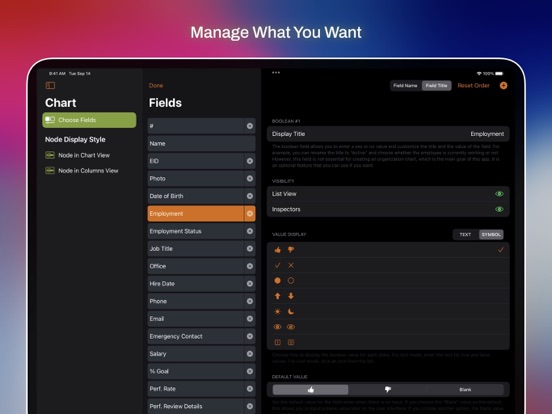The height and width of the screenshot is (414, 552).
Task: Select the Job Title field row
Action: (x=195, y=249)
